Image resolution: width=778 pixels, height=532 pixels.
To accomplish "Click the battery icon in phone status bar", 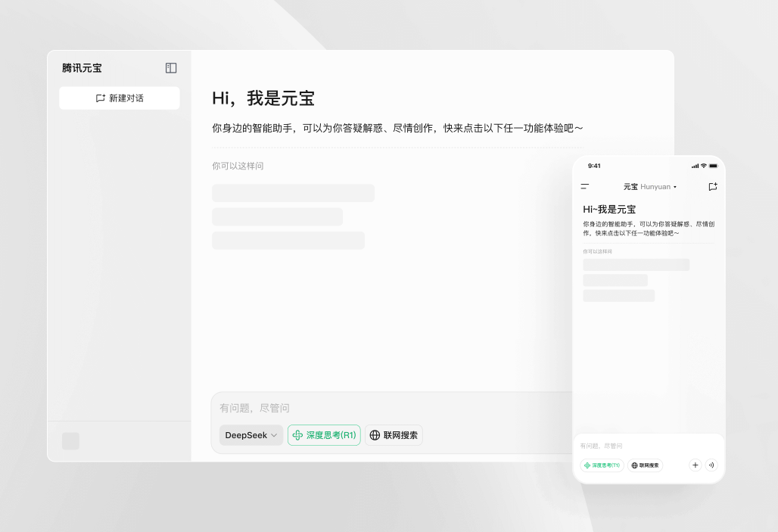I will point(713,166).
